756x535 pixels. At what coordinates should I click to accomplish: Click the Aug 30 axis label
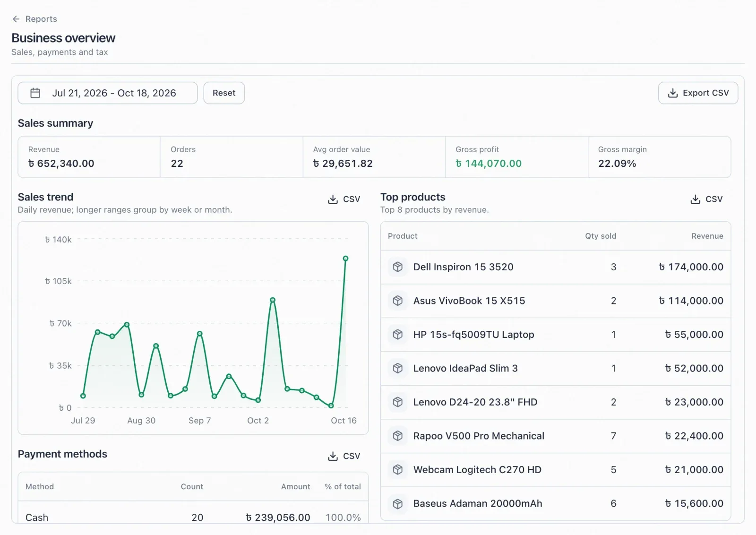pos(141,421)
